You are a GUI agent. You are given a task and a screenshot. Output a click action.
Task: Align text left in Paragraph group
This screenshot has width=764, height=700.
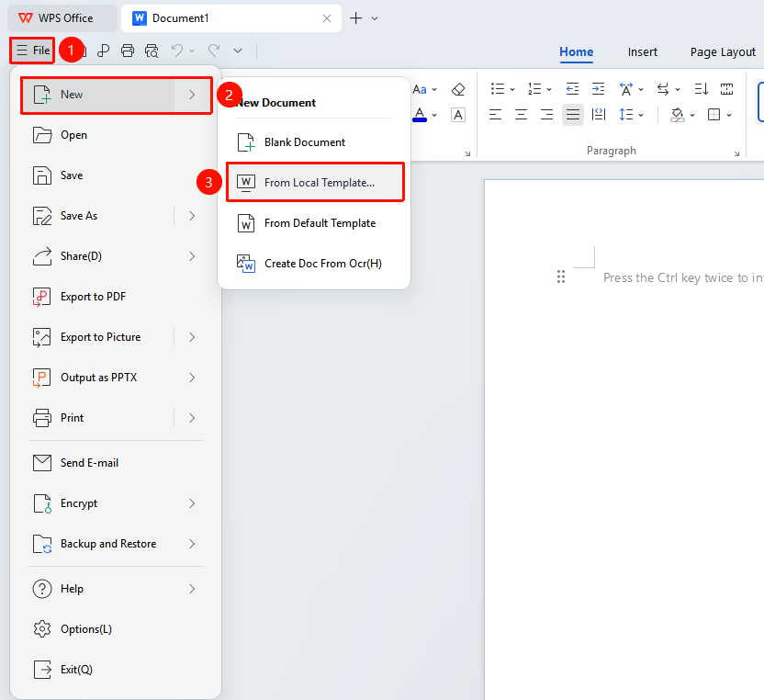[495, 115]
